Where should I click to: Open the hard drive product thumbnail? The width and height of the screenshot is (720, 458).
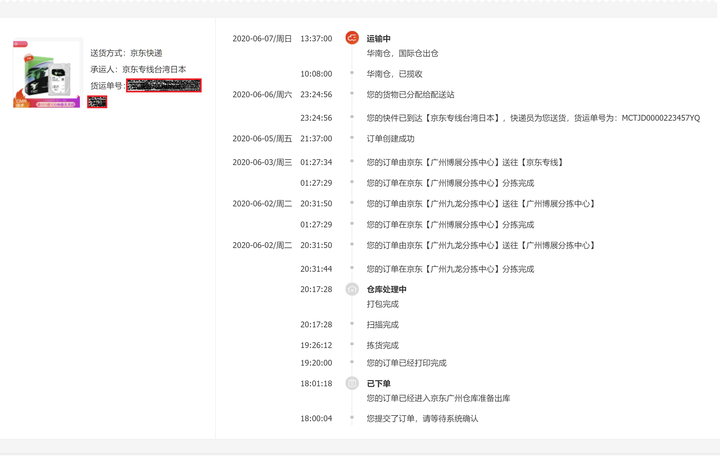[48, 73]
